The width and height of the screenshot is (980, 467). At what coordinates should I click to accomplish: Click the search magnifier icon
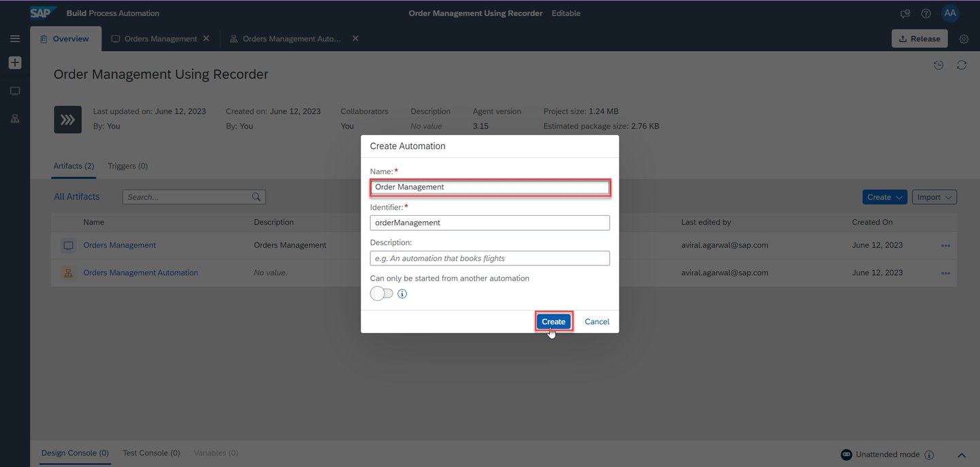point(257,197)
